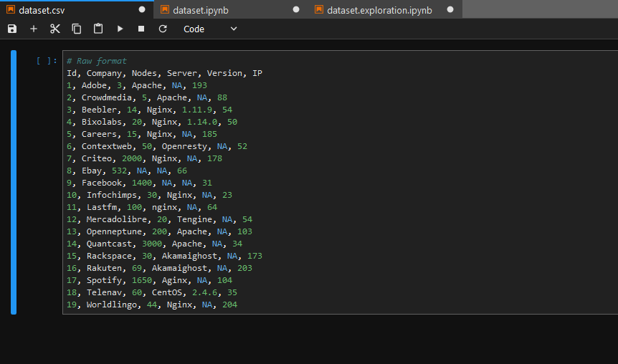The height and width of the screenshot is (364, 618).
Task: Click the Criteo row with 2000 nodes
Action: 144,159
